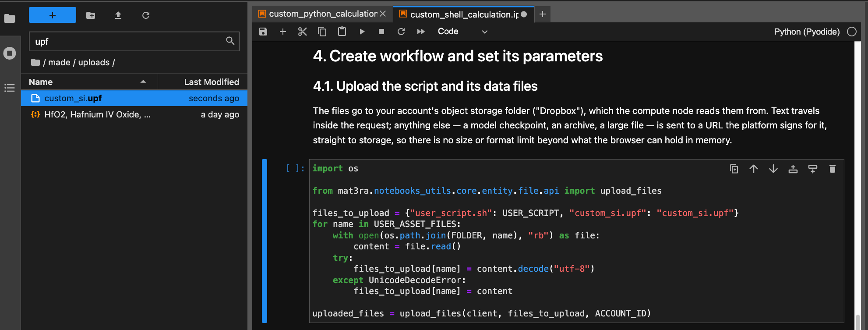Open the 'uploads' breadcrumb folder

[94, 62]
